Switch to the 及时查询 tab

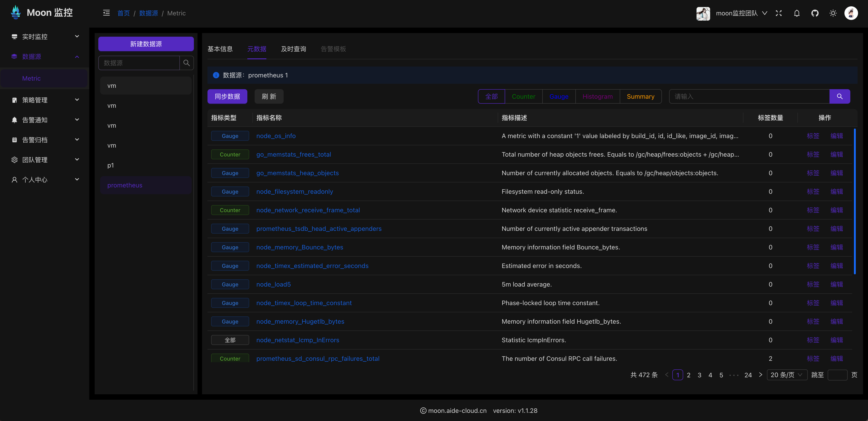(294, 49)
